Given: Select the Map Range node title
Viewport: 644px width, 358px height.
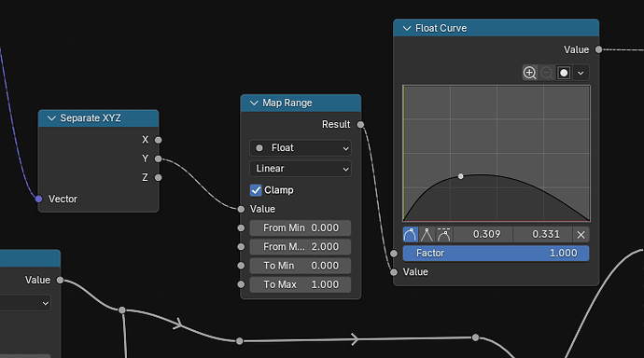Looking at the screenshot, I should [x=287, y=103].
